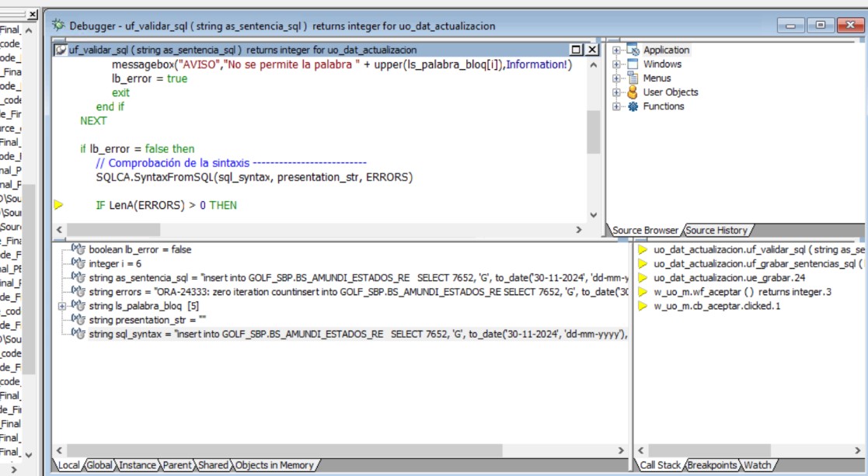Viewport: 868px width, 476px height.
Task: Click the Windows node icon
Action: (632, 64)
